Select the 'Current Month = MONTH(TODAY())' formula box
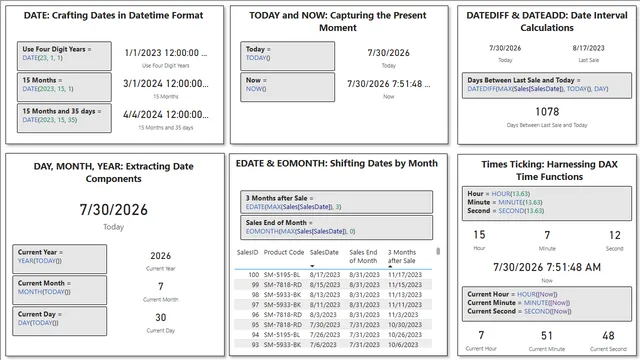Screen dimensions: 640x360 pyautogui.click(x=60, y=290)
